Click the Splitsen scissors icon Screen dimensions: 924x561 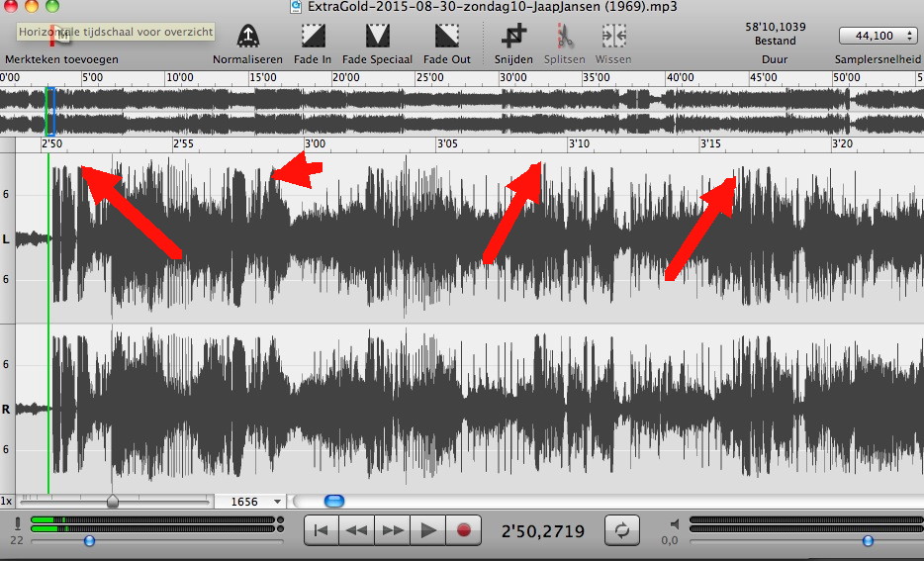coord(565,37)
